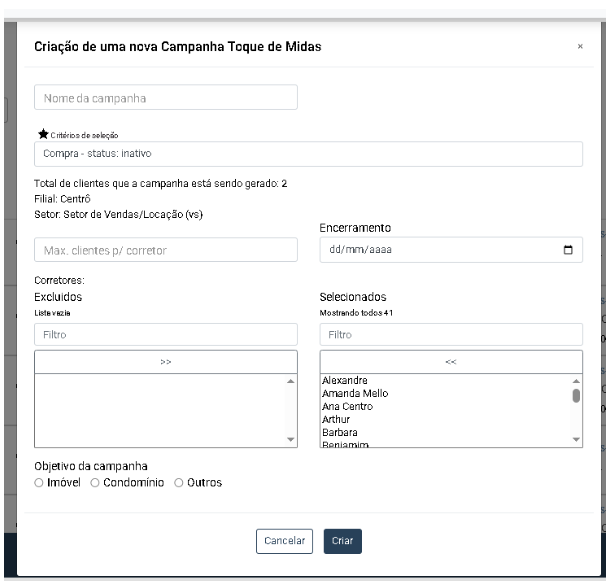Image resolution: width=608 pixels, height=581 pixels.
Task: Click the Excluídos Filtro input
Action: click(166, 335)
